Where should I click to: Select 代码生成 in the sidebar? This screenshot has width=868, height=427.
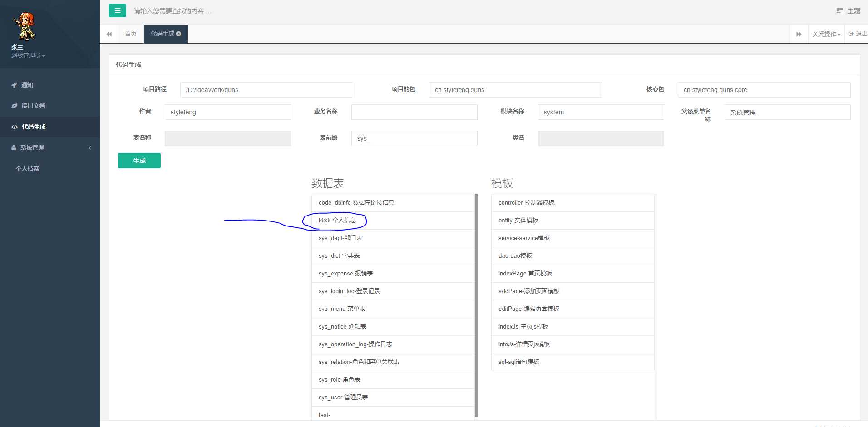point(50,127)
